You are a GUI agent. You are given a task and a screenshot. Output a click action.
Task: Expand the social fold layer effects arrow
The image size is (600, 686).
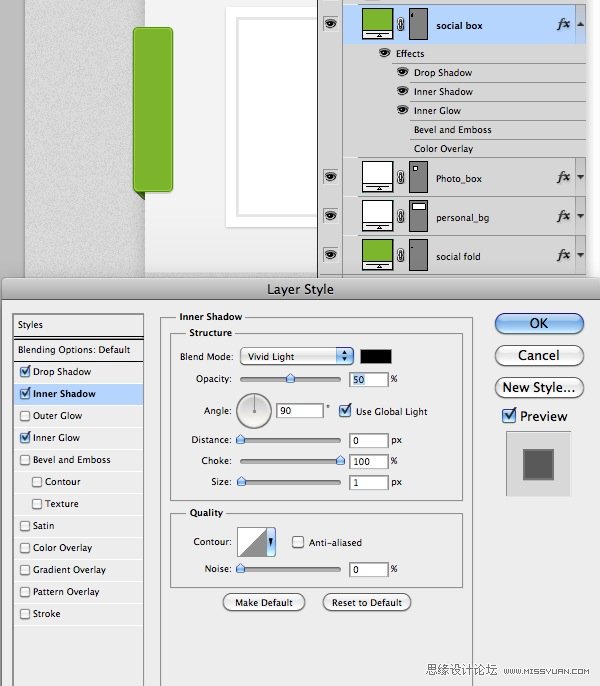(580, 255)
